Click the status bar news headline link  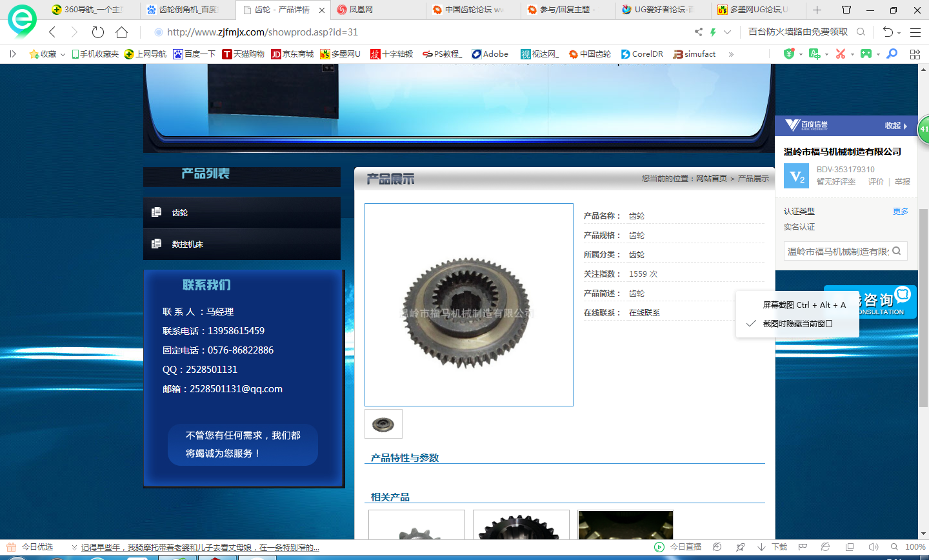200,547
